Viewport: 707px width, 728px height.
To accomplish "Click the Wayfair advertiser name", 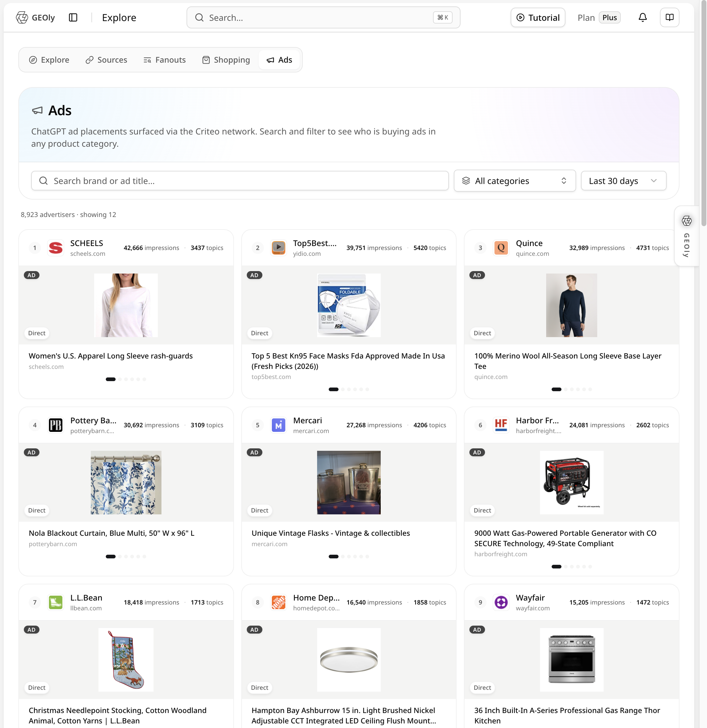I will [x=530, y=597].
